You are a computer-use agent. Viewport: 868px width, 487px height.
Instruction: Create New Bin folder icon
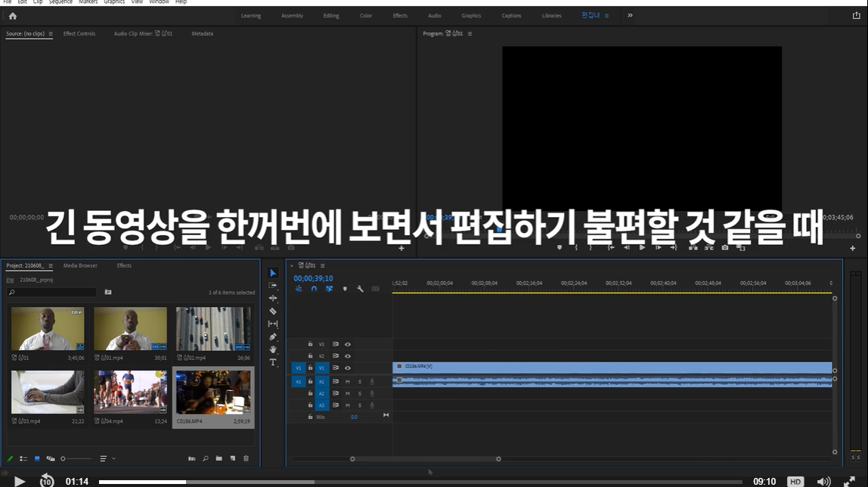(x=219, y=458)
